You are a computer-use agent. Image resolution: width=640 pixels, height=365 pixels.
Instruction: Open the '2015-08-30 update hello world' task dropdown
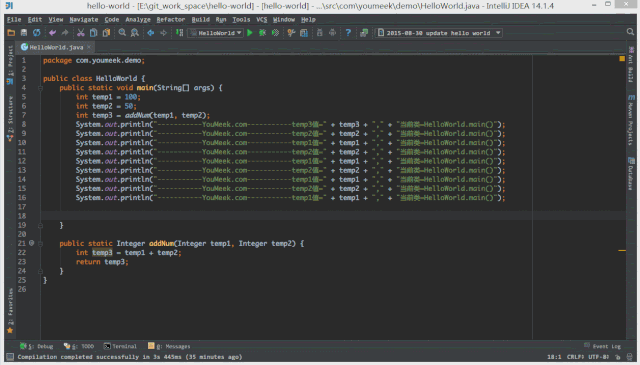[x=439, y=33]
